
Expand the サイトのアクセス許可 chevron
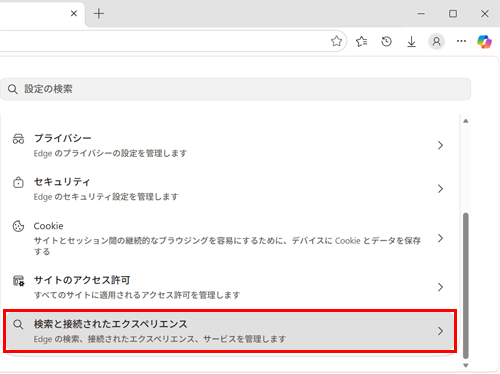pyautogui.click(x=440, y=287)
